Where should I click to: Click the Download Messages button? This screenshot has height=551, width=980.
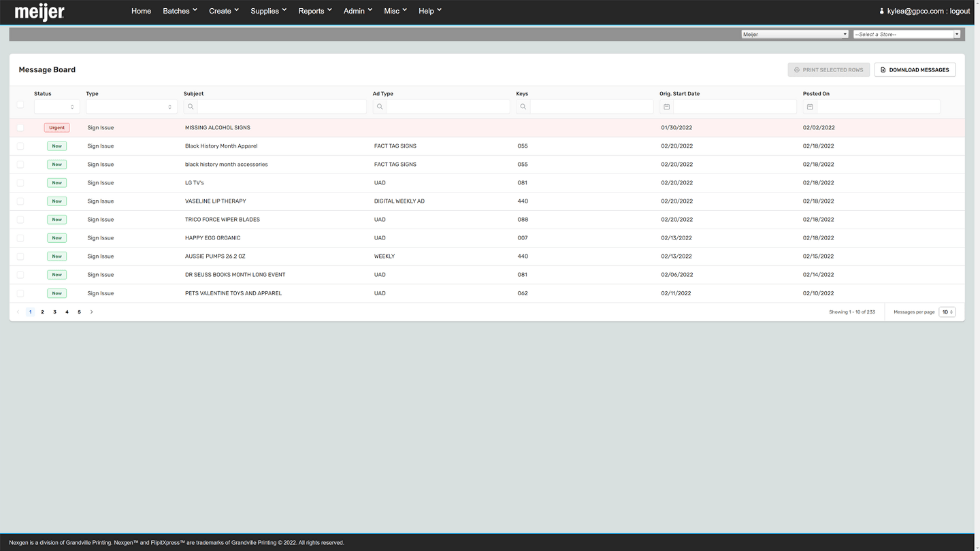pos(915,70)
